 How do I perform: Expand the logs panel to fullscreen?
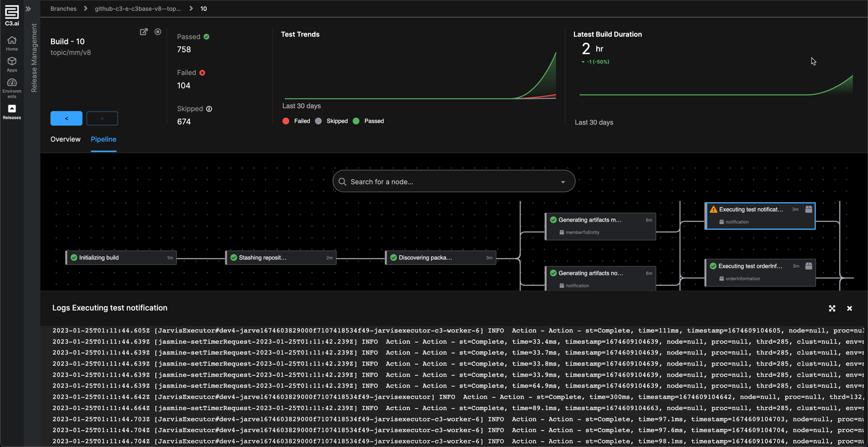(x=832, y=308)
